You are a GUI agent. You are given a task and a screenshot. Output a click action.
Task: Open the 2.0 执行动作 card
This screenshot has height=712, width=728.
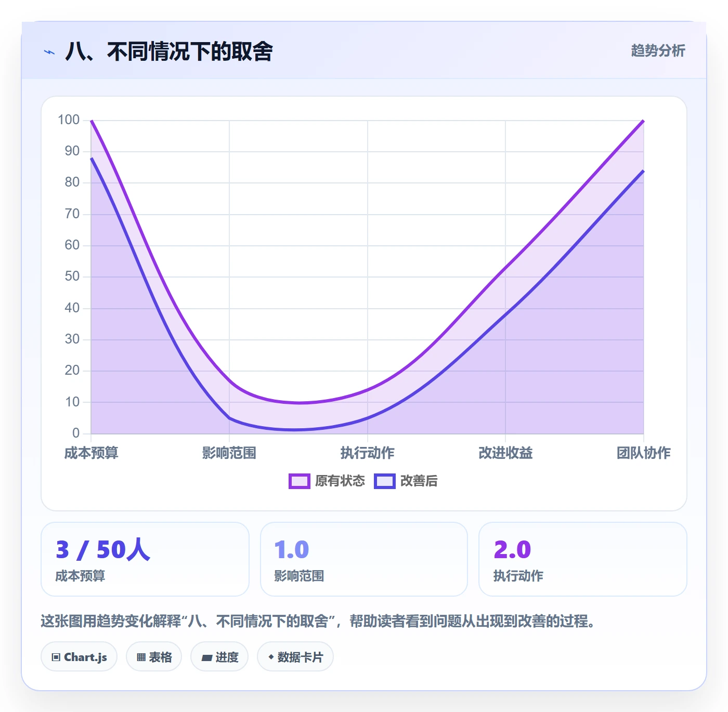pyautogui.click(x=583, y=559)
